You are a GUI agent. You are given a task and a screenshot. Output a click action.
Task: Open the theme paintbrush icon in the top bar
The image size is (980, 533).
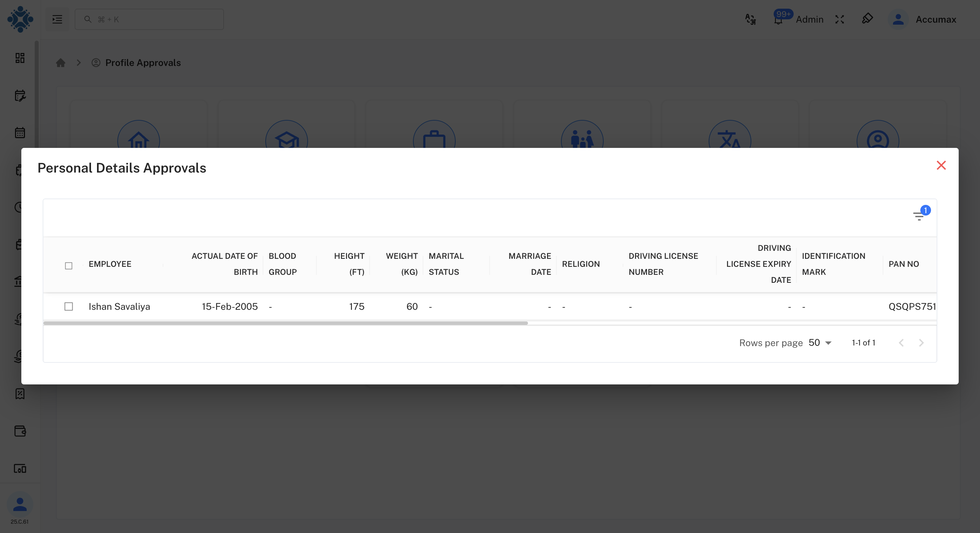868,19
